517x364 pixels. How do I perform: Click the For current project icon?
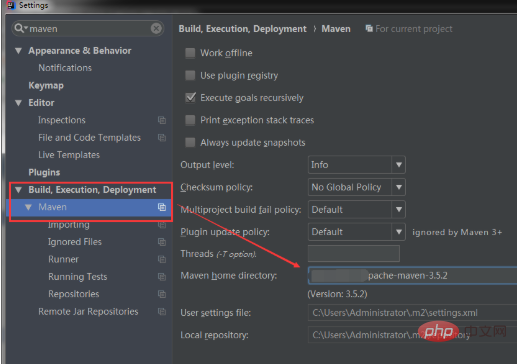click(369, 29)
